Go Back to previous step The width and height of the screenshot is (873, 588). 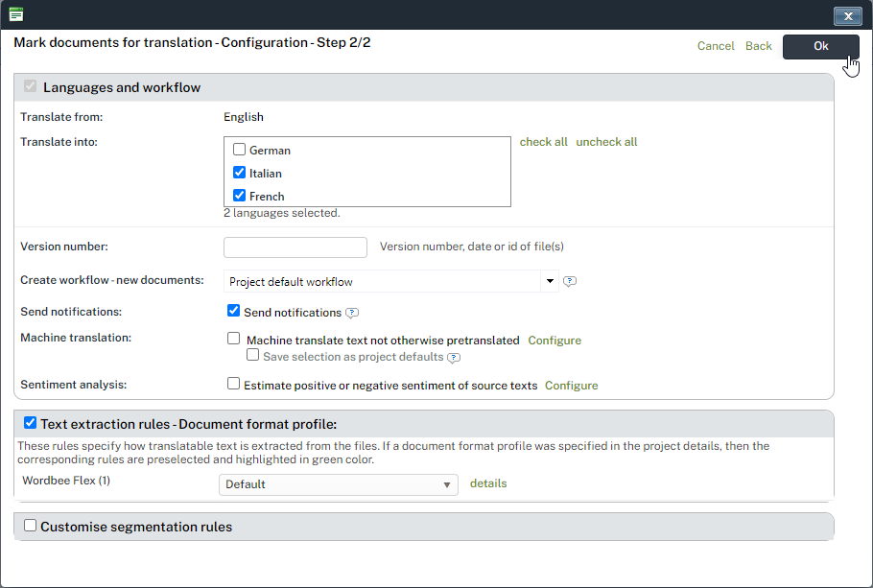(x=758, y=46)
